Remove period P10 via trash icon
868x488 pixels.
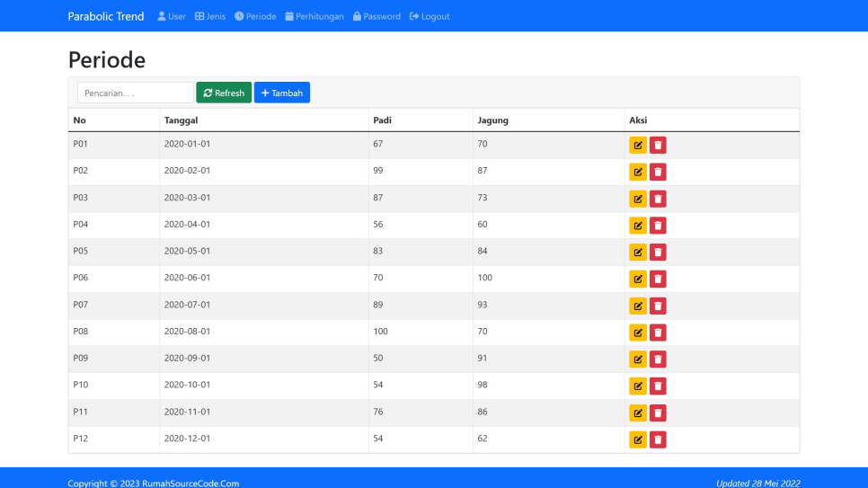pos(658,386)
